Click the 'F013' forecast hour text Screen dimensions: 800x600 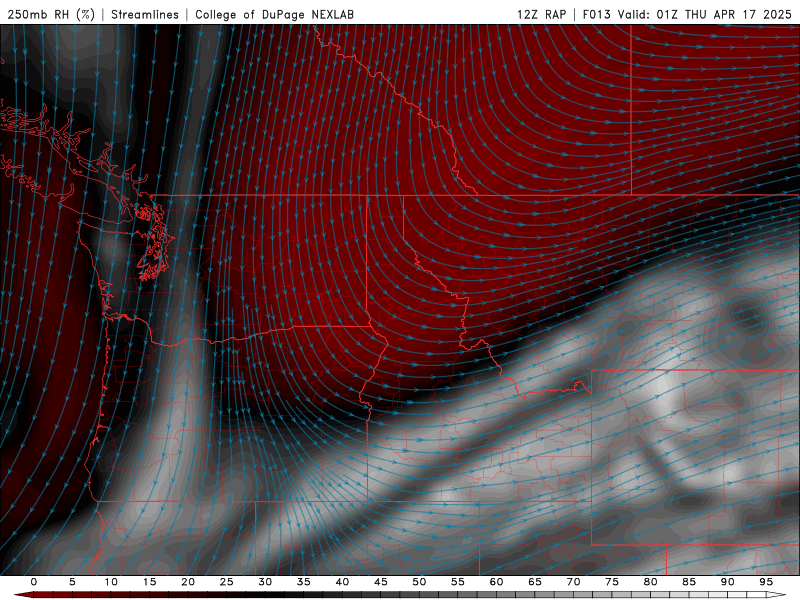tap(596, 14)
